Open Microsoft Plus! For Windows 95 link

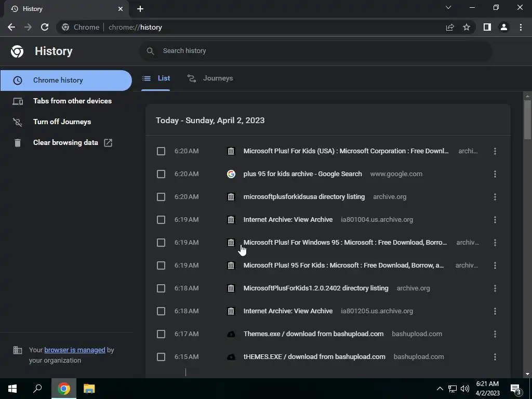345,243
